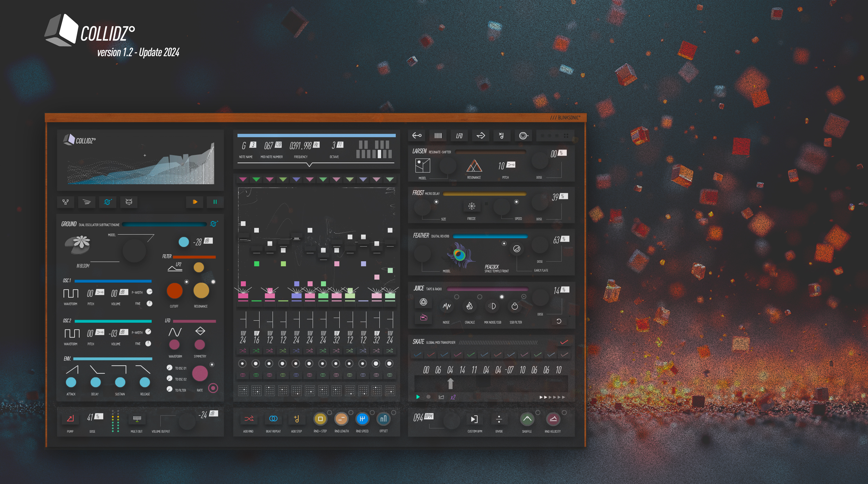Screen dimensions: 868x484
Task: Click the Juice Noise waveform button
Action: coord(447,306)
